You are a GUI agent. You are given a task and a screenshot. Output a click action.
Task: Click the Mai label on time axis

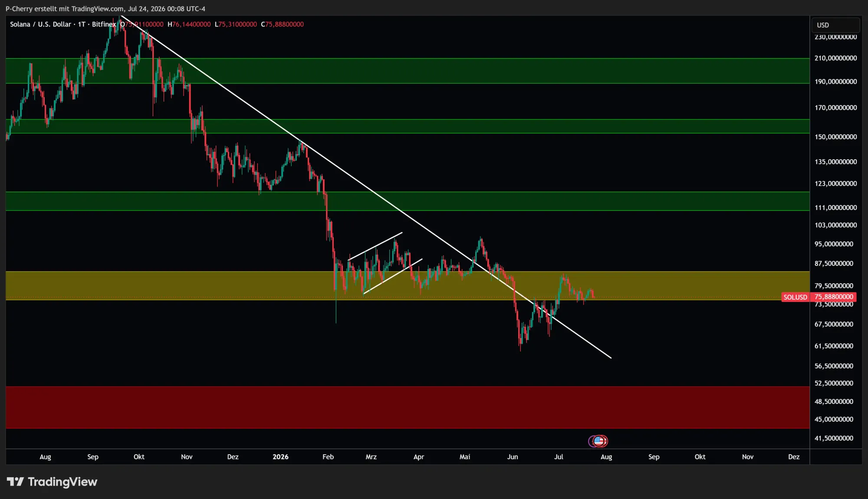point(465,457)
